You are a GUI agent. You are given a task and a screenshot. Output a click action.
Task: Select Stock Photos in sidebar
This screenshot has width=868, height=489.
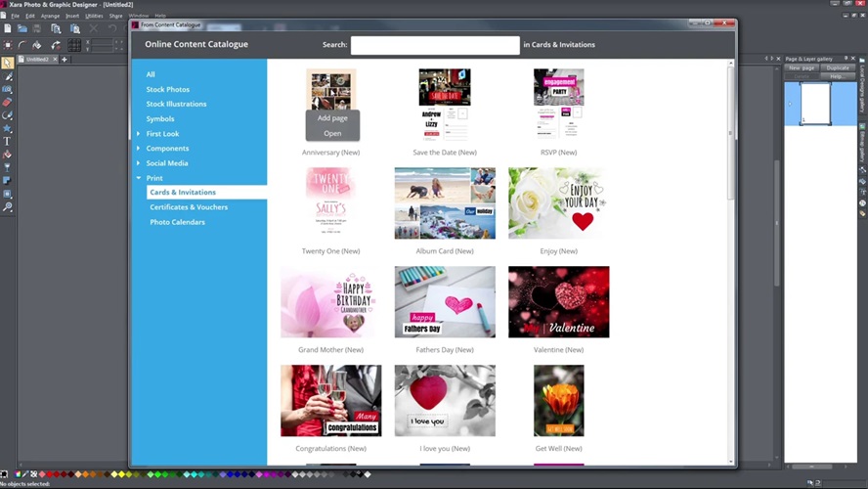pyautogui.click(x=168, y=89)
